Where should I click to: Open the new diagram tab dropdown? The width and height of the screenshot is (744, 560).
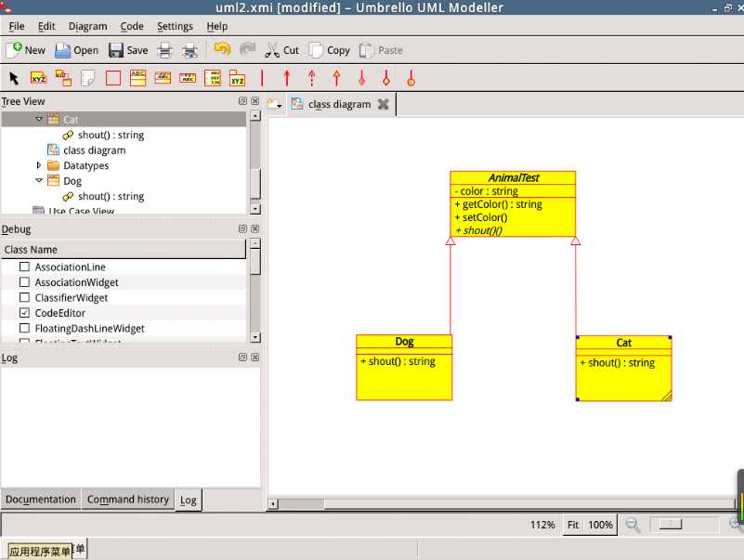(275, 104)
